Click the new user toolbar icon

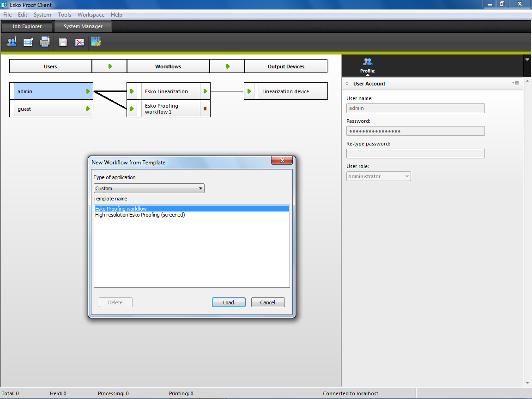pos(12,42)
